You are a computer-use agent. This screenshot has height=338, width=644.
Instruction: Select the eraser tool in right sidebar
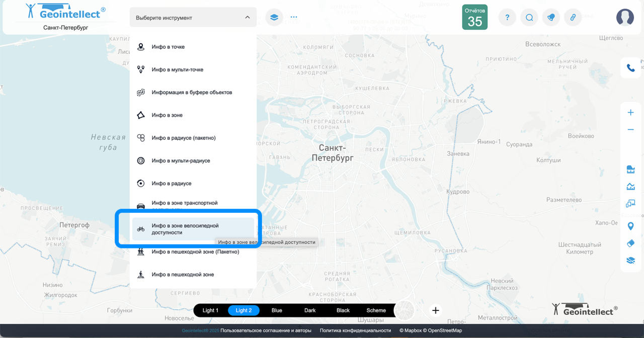630,243
